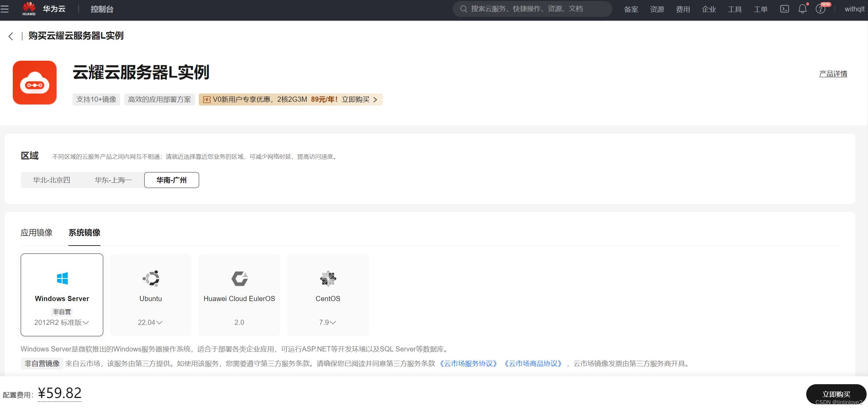Open the notifications bell
The width and height of the screenshot is (868, 408).
(802, 9)
